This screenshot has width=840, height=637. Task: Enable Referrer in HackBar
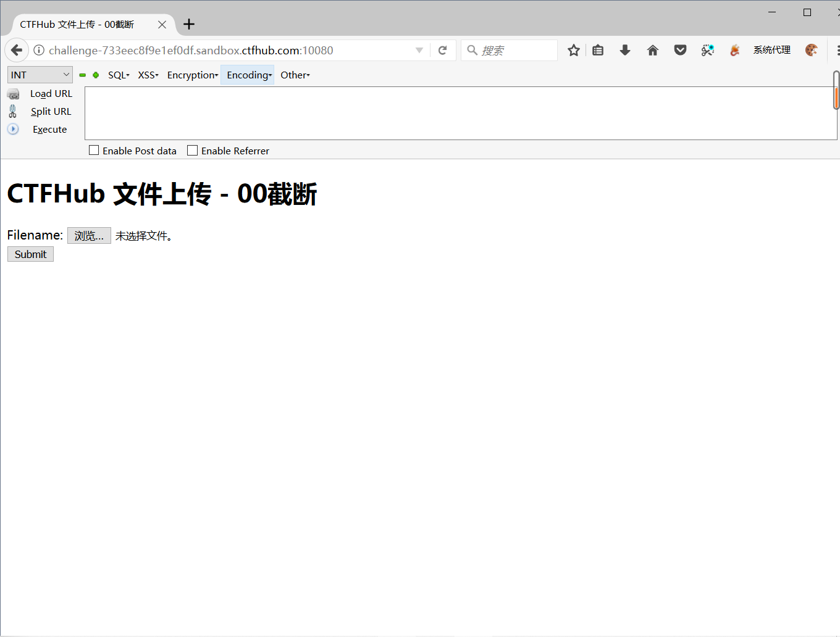click(x=191, y=149)
